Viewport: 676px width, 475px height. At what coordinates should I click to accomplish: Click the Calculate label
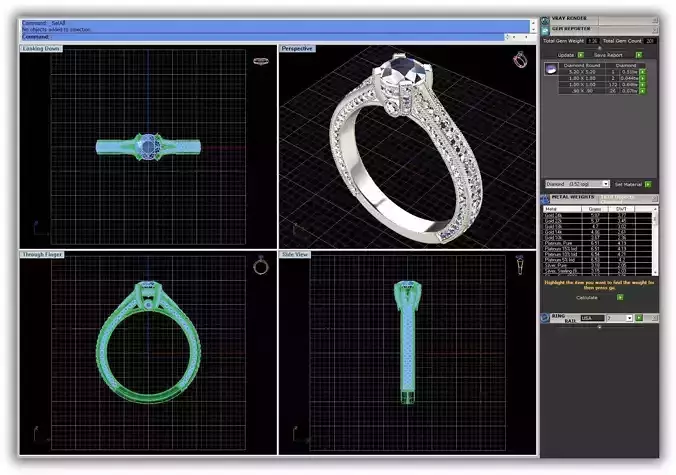pyautogui.click(x=587, y=298)
